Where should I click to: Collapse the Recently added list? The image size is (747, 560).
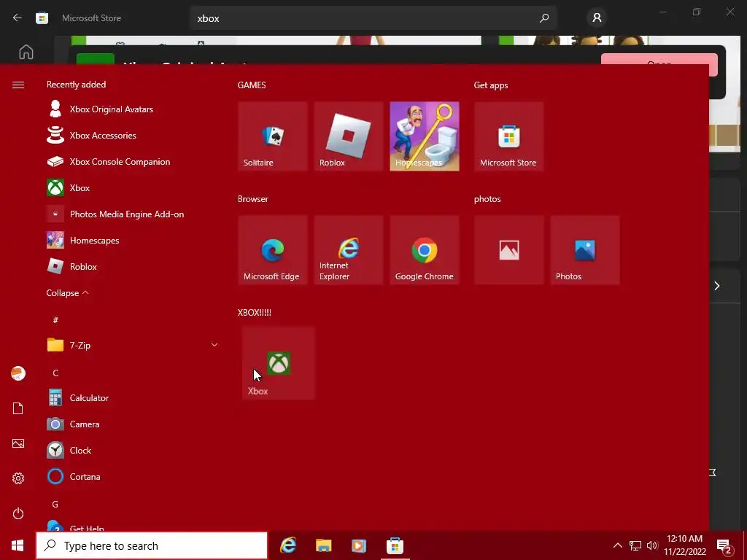(x=68, y=293)
